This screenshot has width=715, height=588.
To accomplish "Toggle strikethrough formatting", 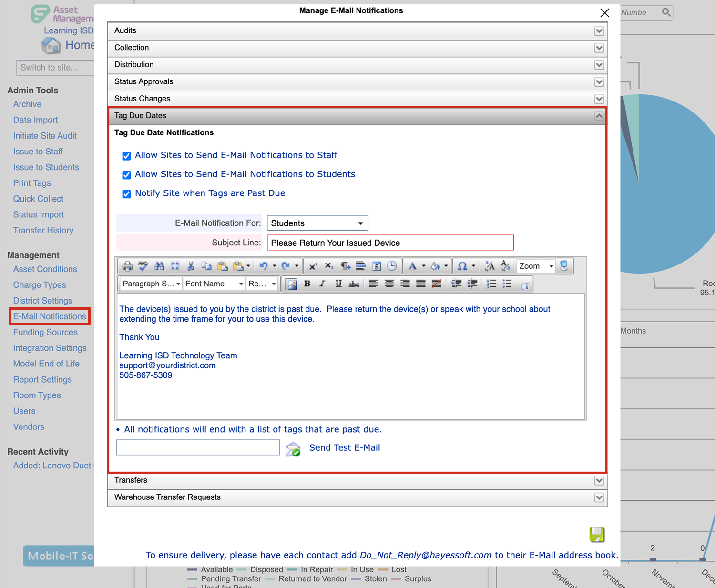I will pyautogui.click(x=354, y=284).
